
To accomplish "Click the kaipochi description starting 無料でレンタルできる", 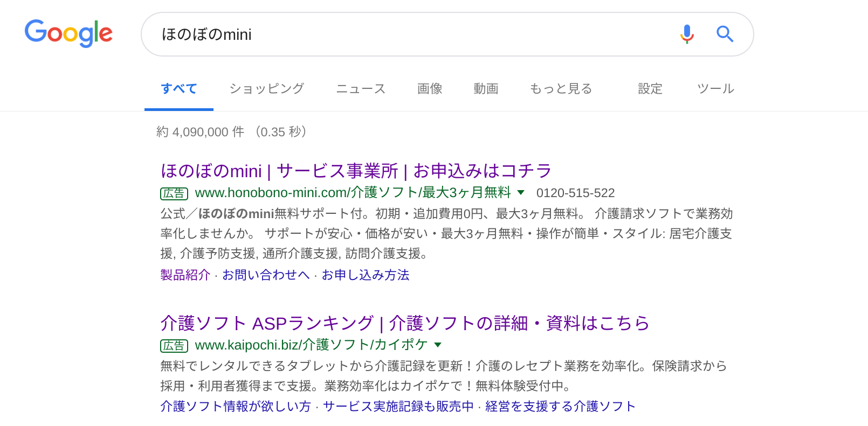I will [444, 376].
